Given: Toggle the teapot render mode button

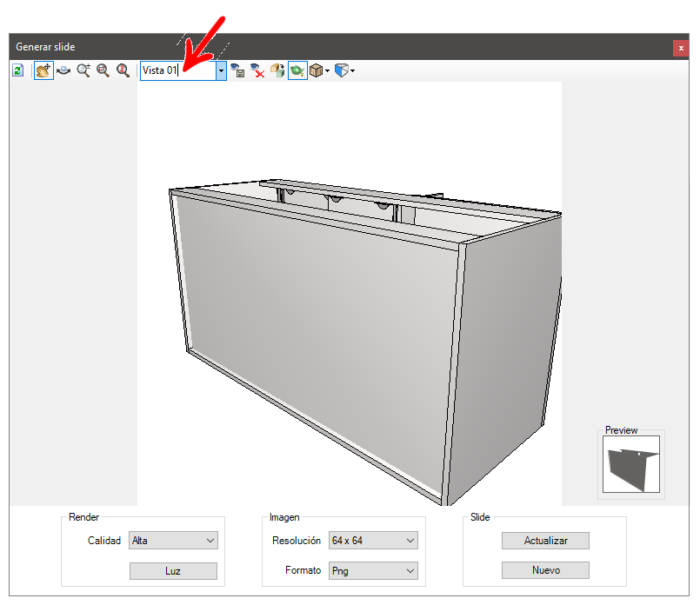Looking at the screenshot, I should [x=297, y=71].
